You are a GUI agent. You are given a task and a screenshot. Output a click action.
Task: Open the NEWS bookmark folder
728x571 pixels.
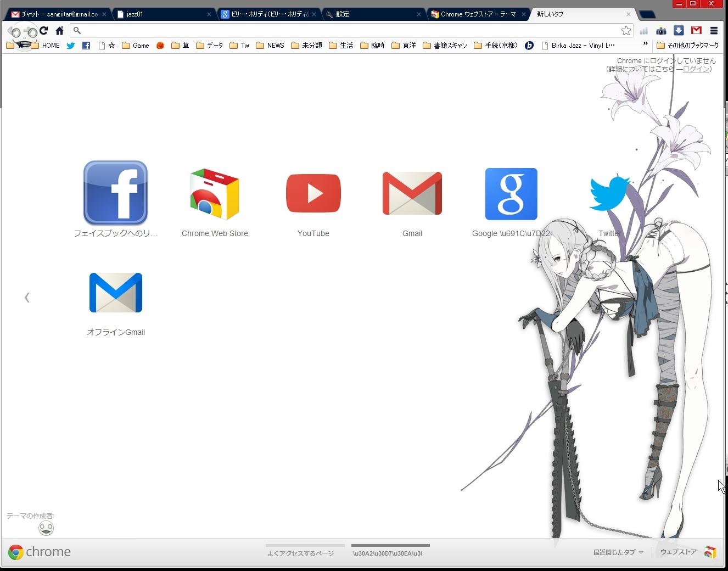click(x=270, y=46)
